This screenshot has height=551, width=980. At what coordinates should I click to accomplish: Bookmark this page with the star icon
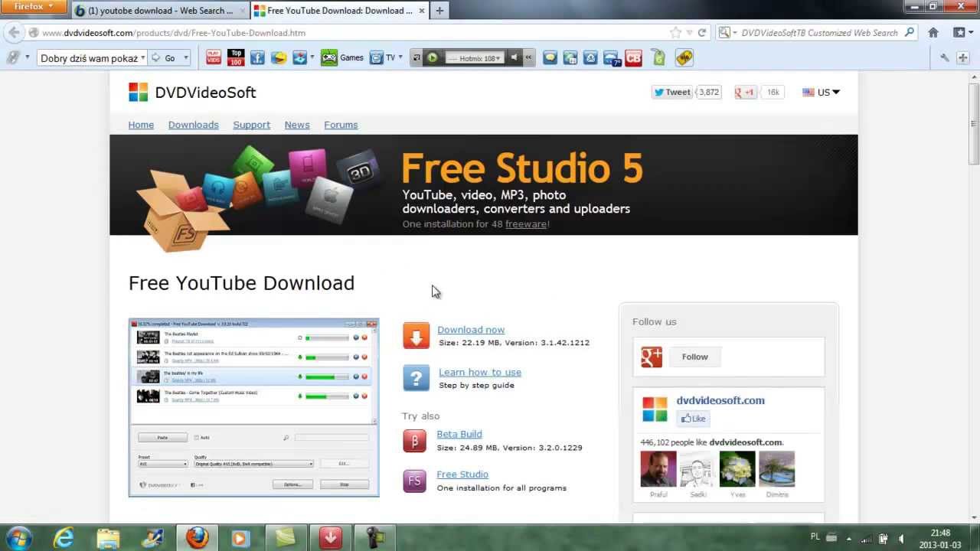675,33
